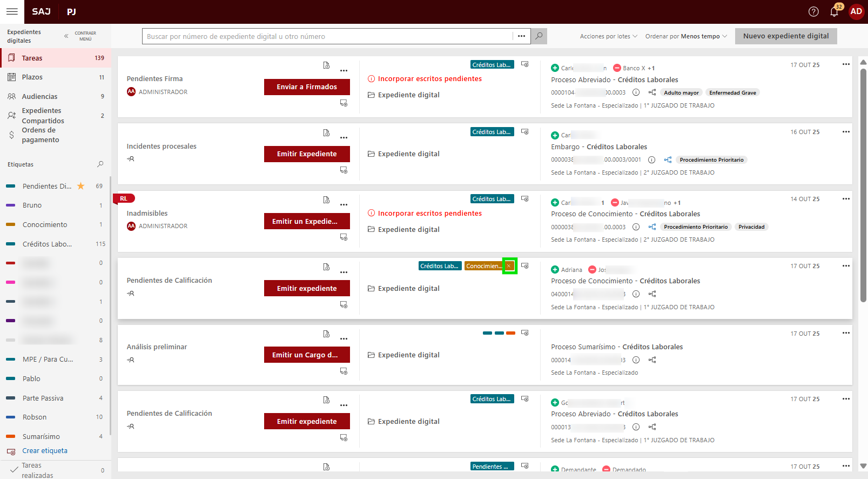Select Plazos in the sidebar
This screenshot has height=479, width=868.
tap(32, 77)
